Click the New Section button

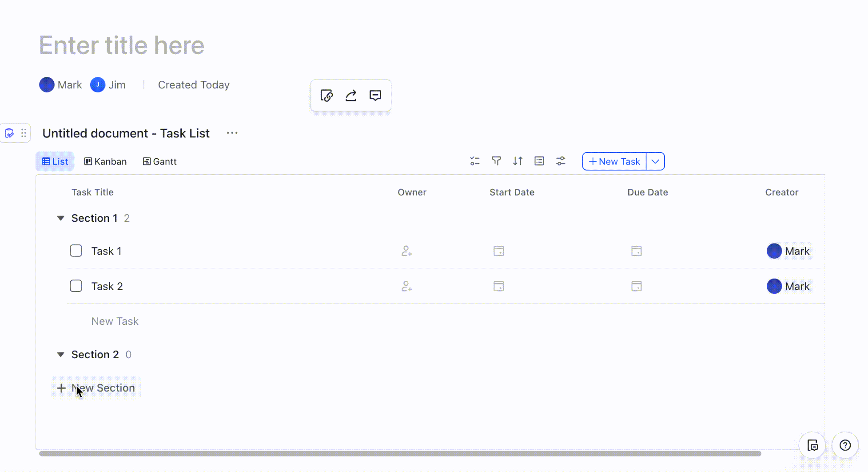tap(96, 388)
